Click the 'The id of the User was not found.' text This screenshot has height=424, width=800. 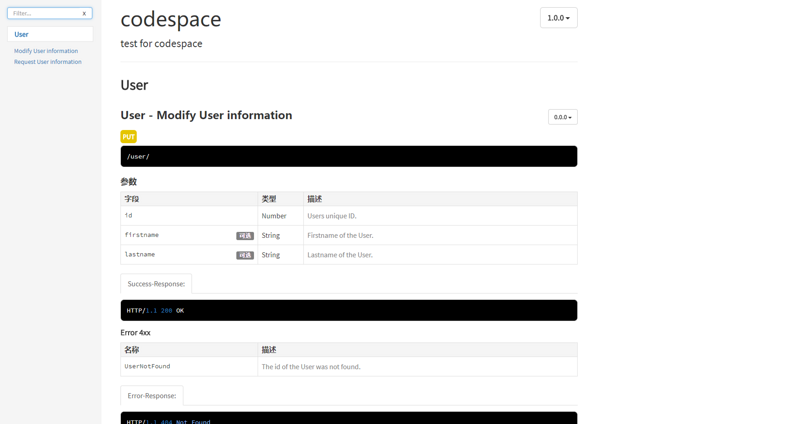tap(311, 366)
